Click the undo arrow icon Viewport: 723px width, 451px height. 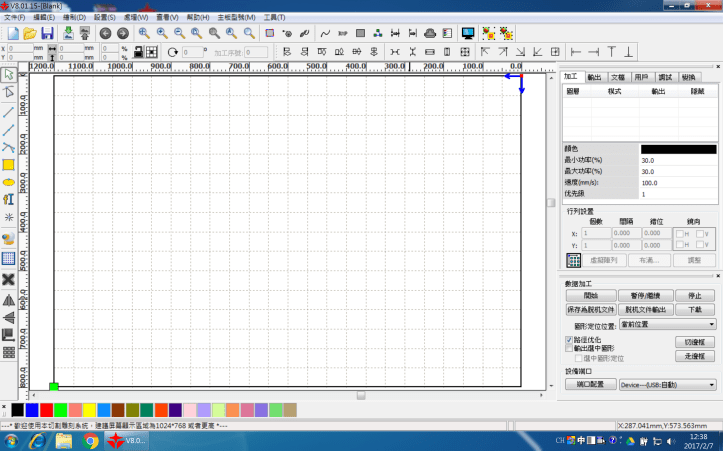(x=106, y=33)
